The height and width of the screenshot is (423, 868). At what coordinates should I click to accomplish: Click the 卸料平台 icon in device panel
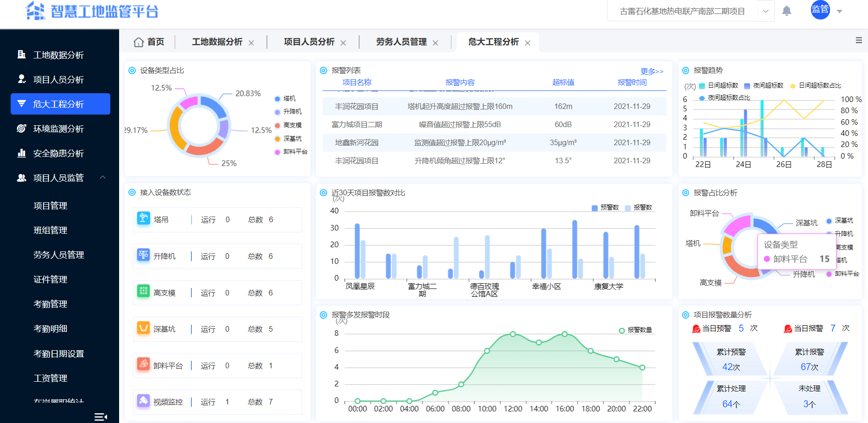[x=144, y=365]
